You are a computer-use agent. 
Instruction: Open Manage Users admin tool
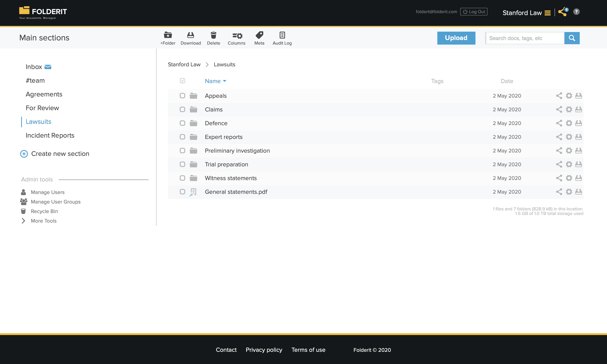coord(48,192)
